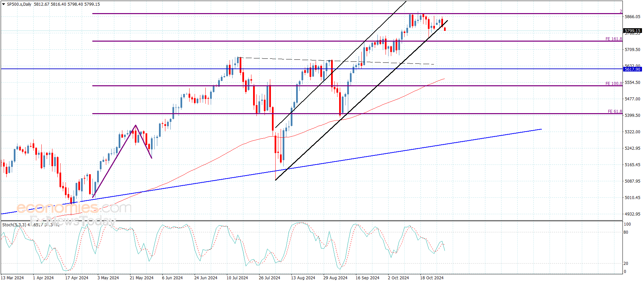Click date label 26 Jul 2024
Image resolution: width=644 pixels, height=282 pixels.
[270, 278]
